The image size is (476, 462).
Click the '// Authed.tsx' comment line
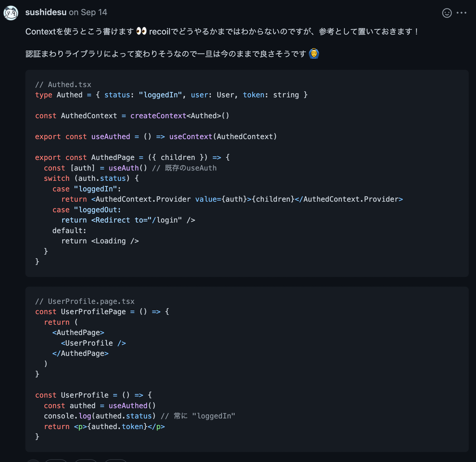(x=63, y=85)
